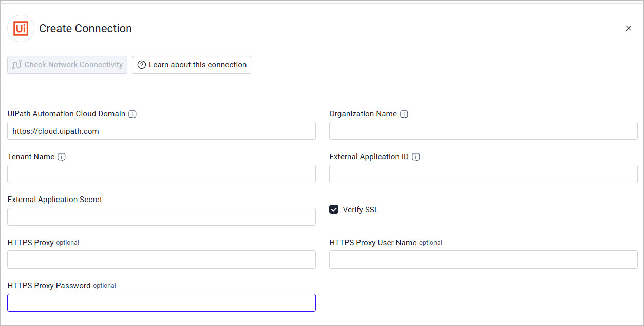Click the HTTPS Proxy Password label

[49, 286]
